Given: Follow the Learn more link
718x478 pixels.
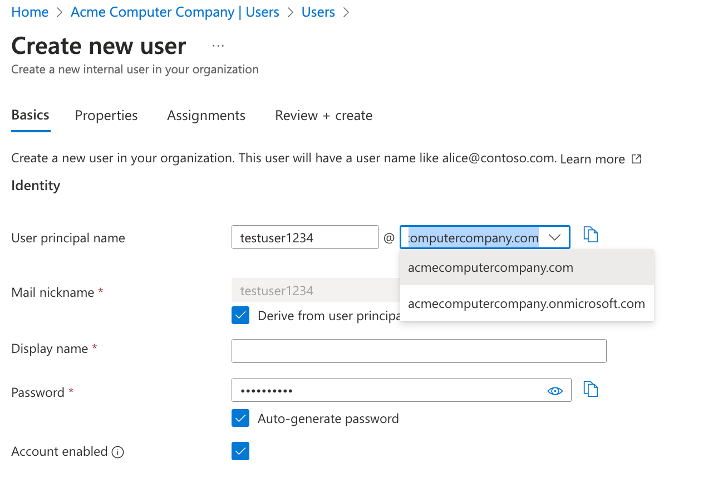Looking at the screenshot, I should tap(593, 159).
